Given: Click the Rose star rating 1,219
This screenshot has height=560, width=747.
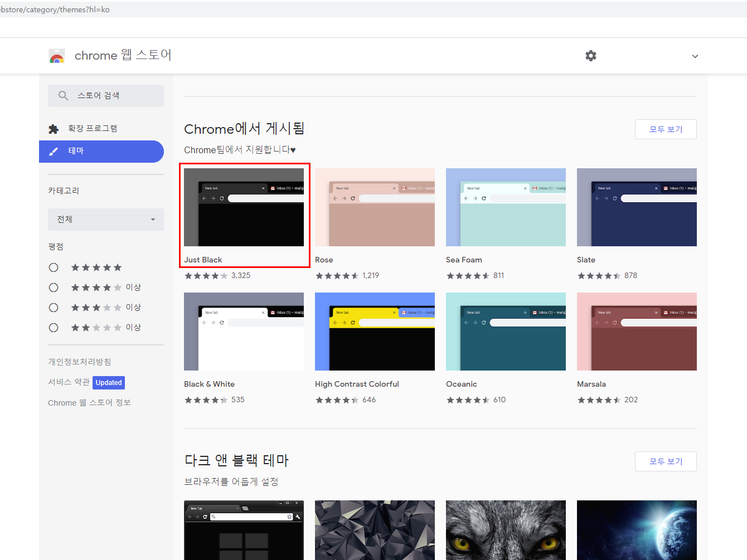Looking at the screenshot, I should tap(347, 276).
